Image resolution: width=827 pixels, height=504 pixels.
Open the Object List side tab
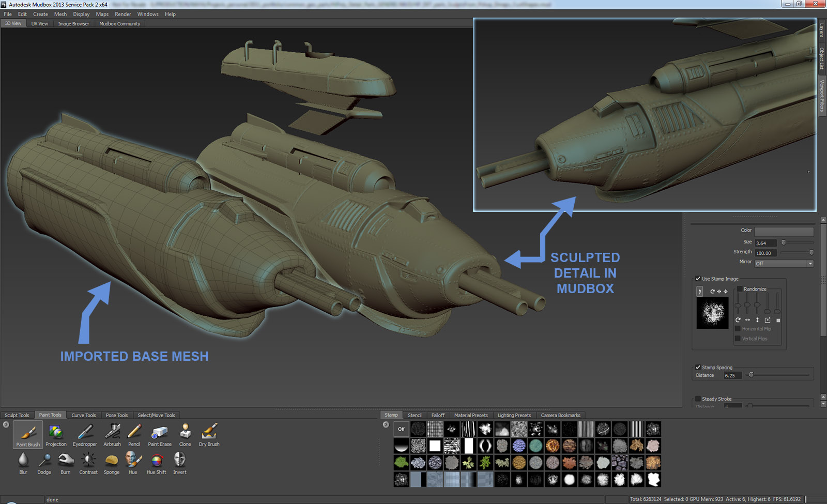[x=822, y=58]
